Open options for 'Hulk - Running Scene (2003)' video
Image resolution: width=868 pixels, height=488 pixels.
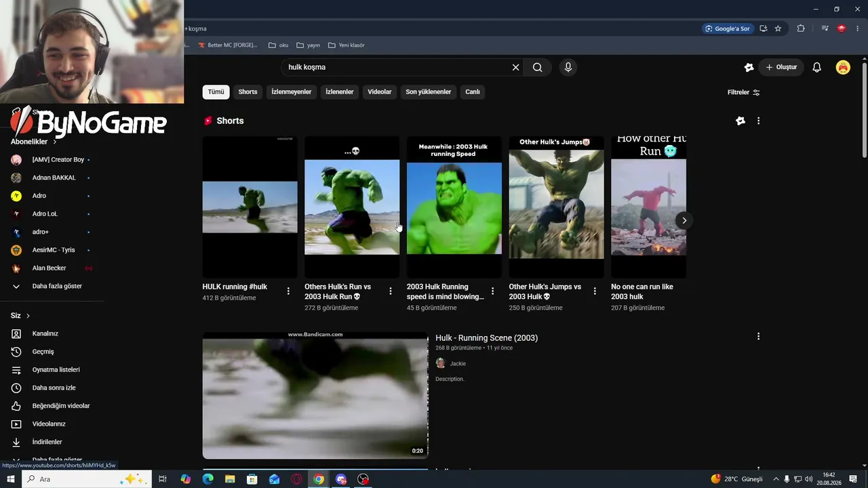[758, 336]
